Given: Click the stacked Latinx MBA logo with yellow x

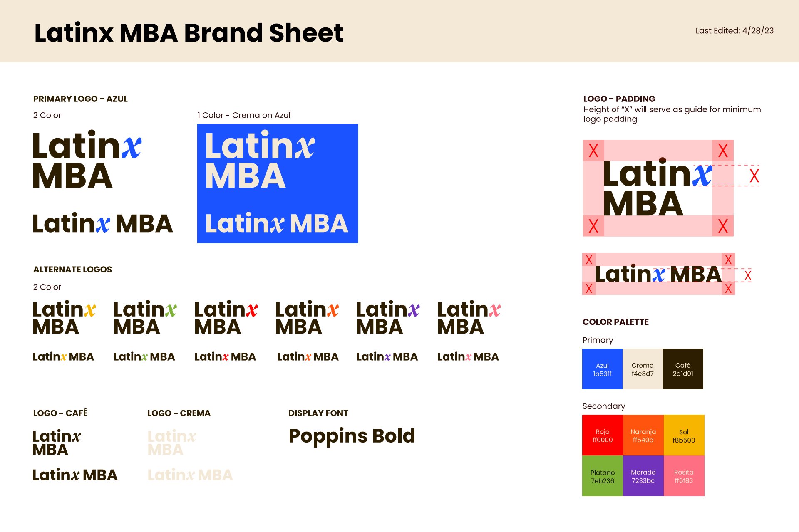Looking at the screenshot, I should click(64, 317).
